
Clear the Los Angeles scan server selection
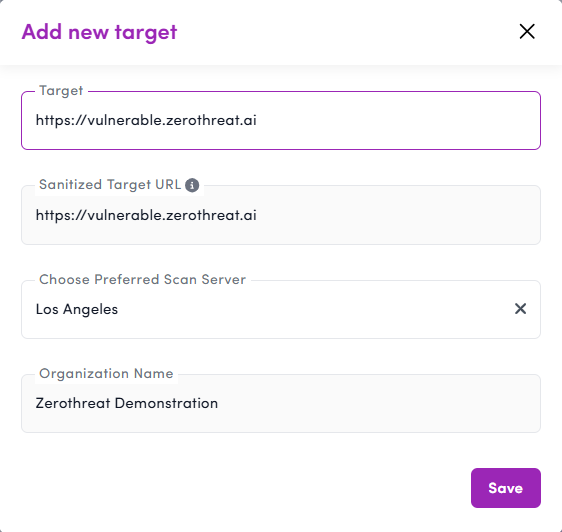(x=520, y=309)
